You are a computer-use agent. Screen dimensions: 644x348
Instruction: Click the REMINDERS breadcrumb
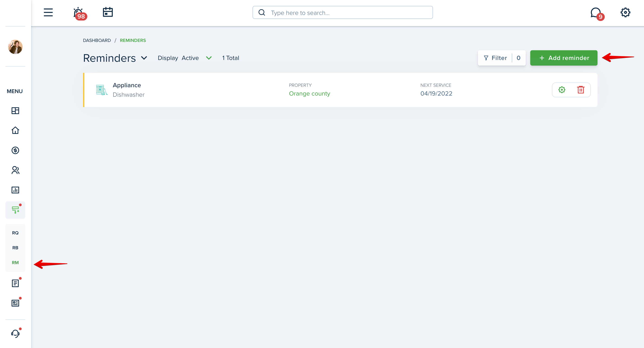tap(133, 40)
